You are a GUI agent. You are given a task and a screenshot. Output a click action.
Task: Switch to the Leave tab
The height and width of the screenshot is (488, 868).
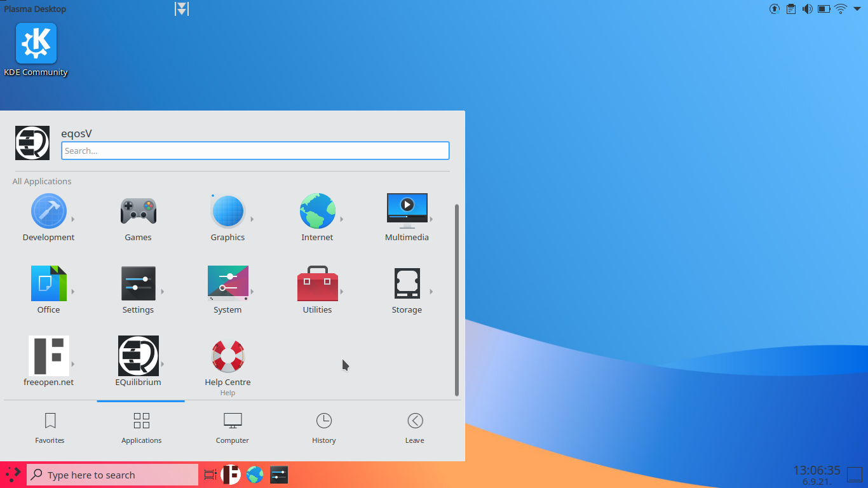415,428
